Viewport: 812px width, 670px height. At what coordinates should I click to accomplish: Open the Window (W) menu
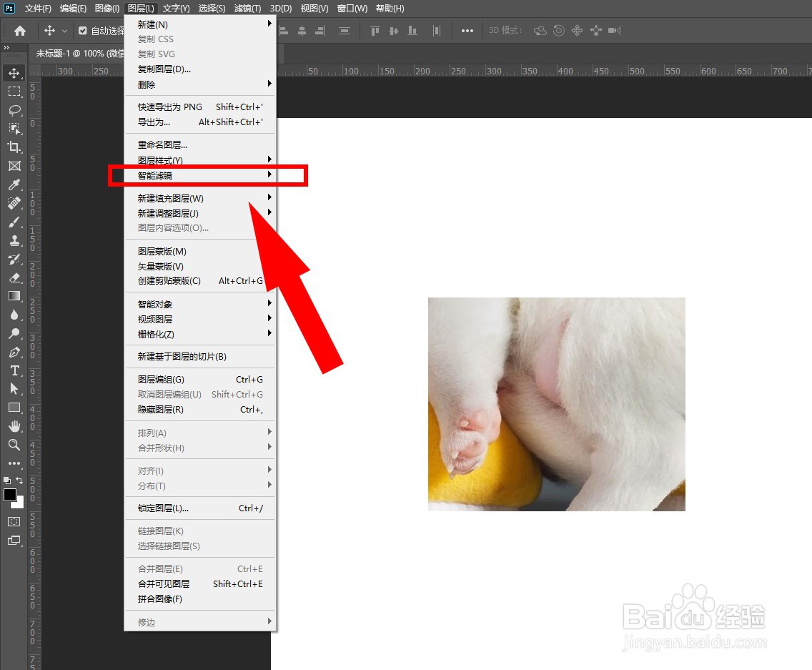tap(352, 9)
